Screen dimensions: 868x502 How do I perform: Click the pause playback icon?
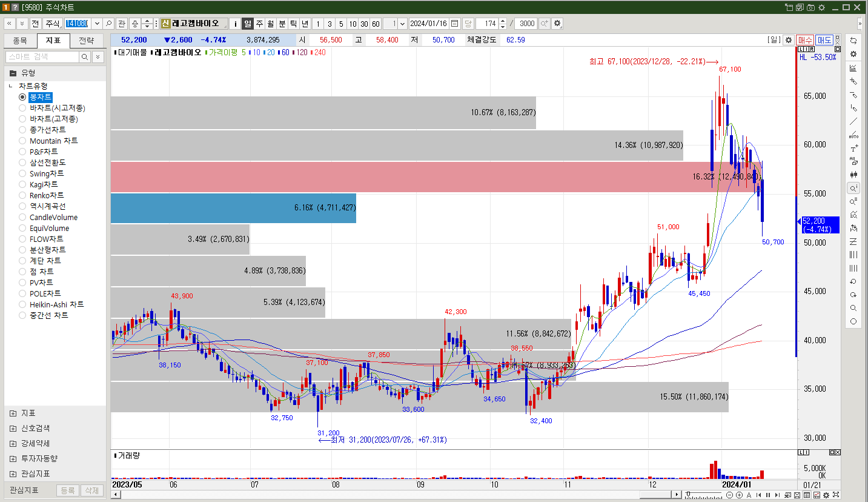pos(768,495)
